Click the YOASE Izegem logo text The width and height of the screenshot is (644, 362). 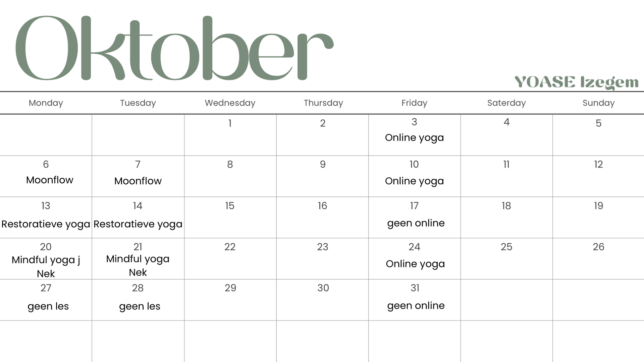click(576, 82)
